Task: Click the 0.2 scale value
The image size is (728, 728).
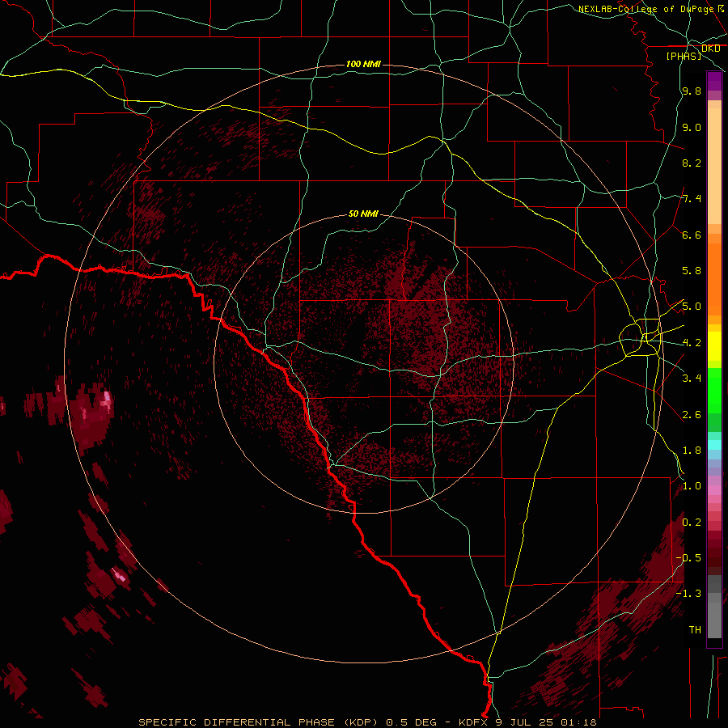Action: tap(692, 523)
